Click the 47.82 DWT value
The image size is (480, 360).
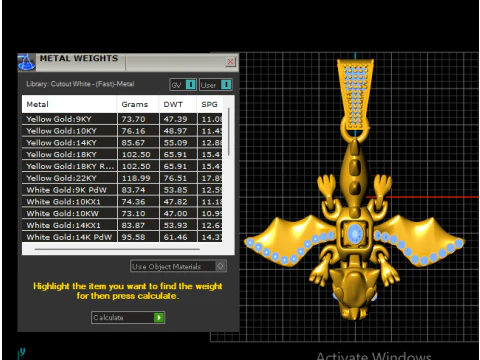[175, 202]
